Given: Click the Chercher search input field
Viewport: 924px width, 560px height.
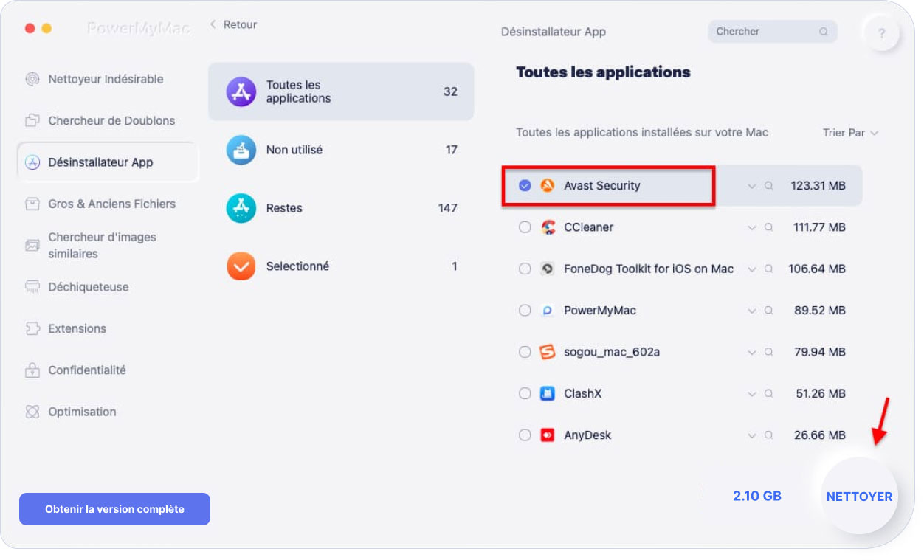Looking at the screenshot, I should (772, 32).
